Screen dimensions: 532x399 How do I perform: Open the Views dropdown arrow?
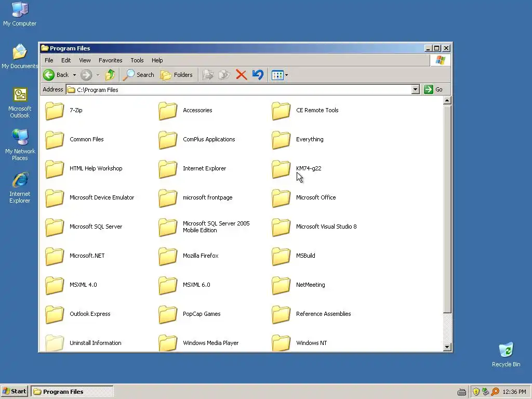click(286, 75)
